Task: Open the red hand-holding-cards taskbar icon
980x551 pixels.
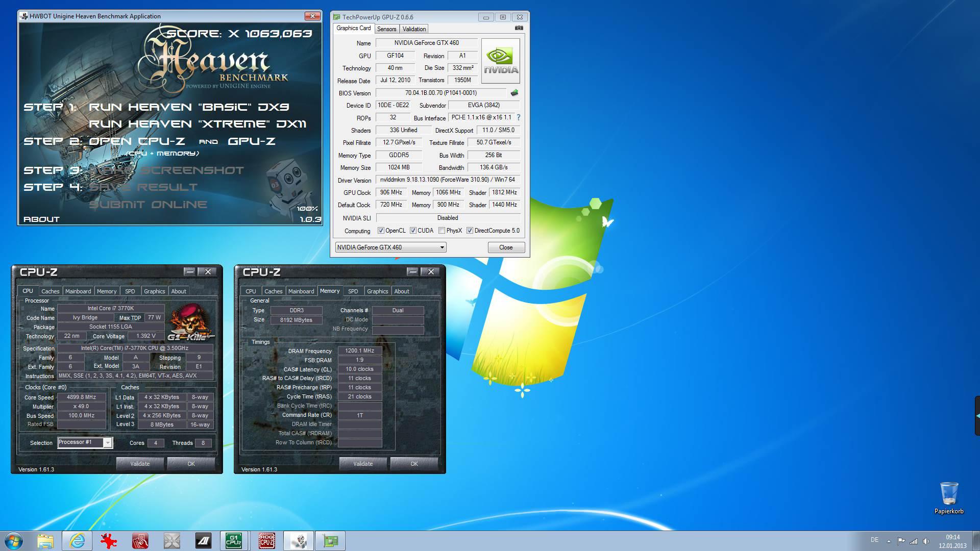Action: point(140,541)
